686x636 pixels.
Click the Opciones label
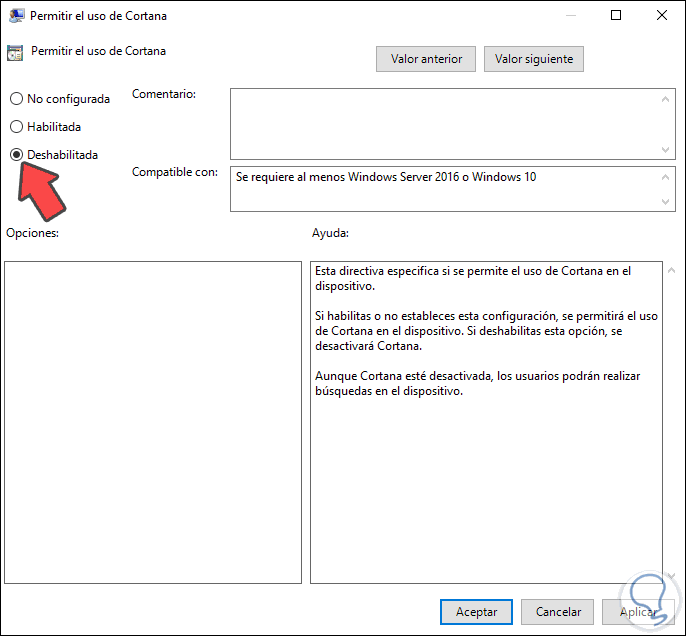pos(32,233)
